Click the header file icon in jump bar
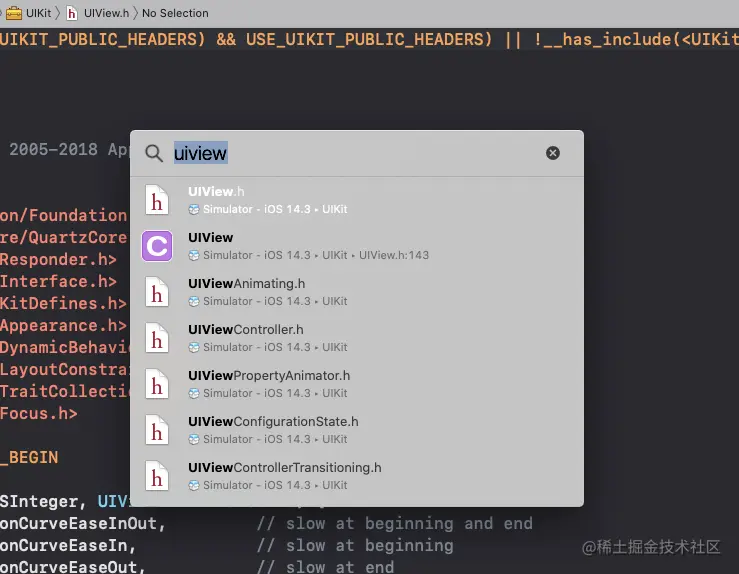The image size is (739, 574). 72,13
